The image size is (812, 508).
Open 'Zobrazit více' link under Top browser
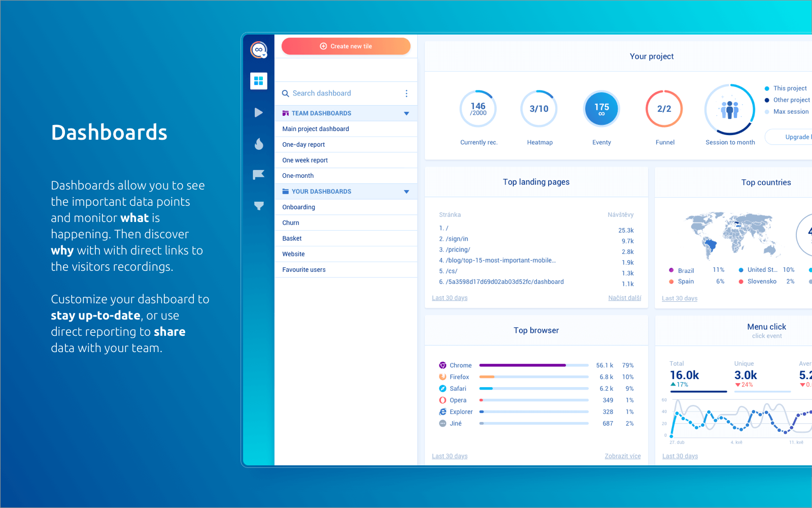[x=623, y=456]
